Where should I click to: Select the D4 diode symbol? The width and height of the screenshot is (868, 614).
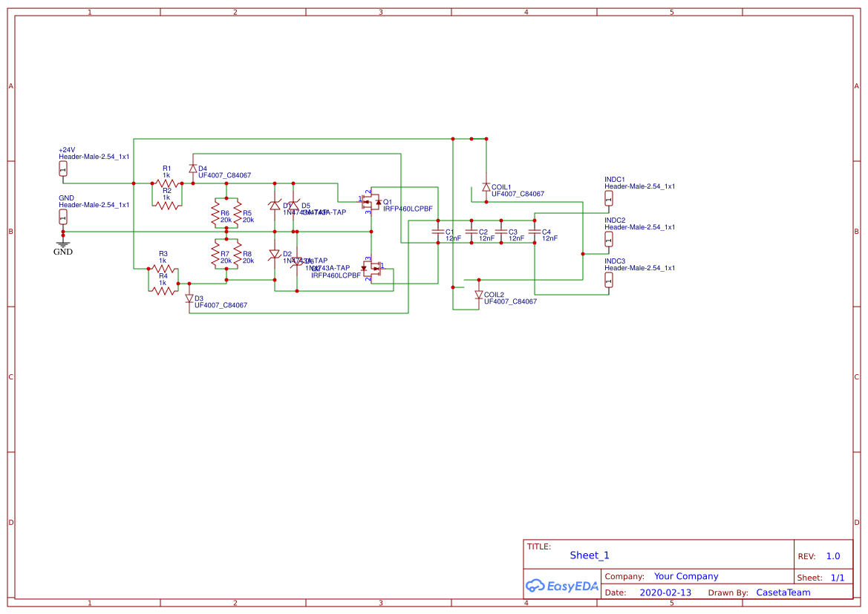[192, 169]
